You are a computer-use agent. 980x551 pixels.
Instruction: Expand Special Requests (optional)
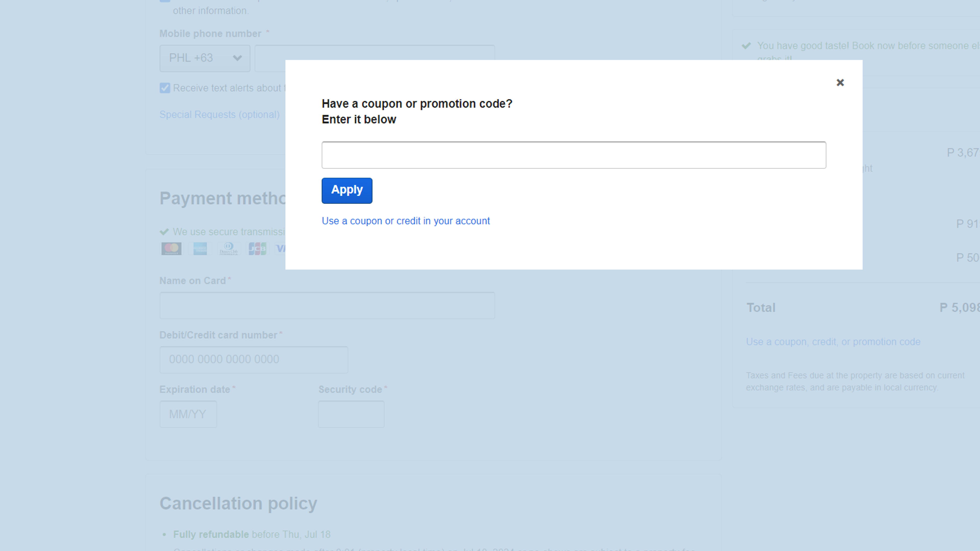click(x=219, y=115)
